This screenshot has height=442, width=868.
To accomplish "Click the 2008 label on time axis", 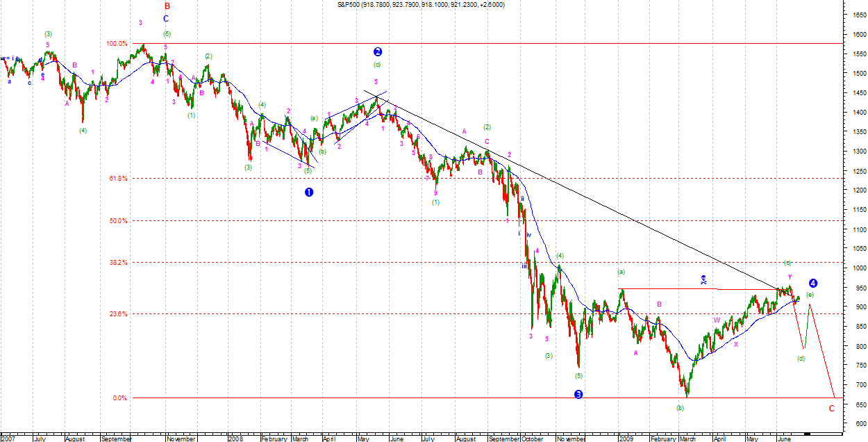I will click(236, 439).
